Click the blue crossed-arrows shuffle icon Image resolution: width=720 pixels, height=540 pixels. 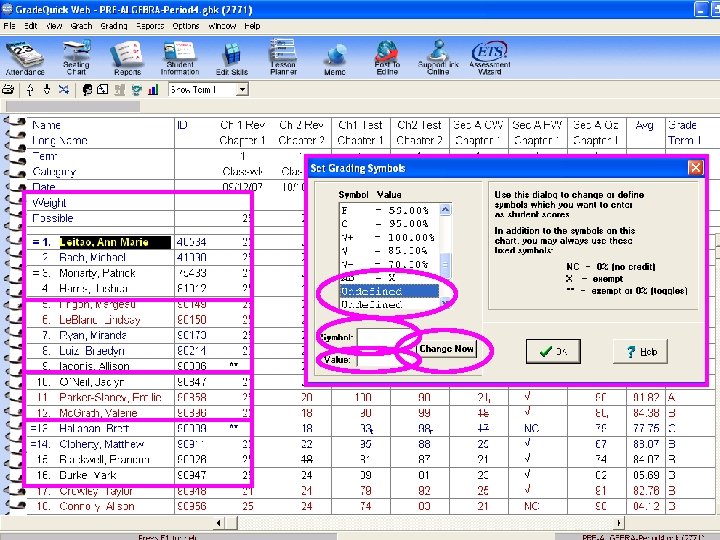click(x=64, y=90)
